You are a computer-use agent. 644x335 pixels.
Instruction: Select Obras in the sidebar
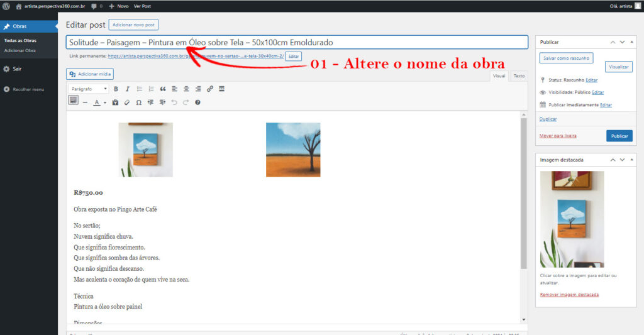tap(29, 26)
